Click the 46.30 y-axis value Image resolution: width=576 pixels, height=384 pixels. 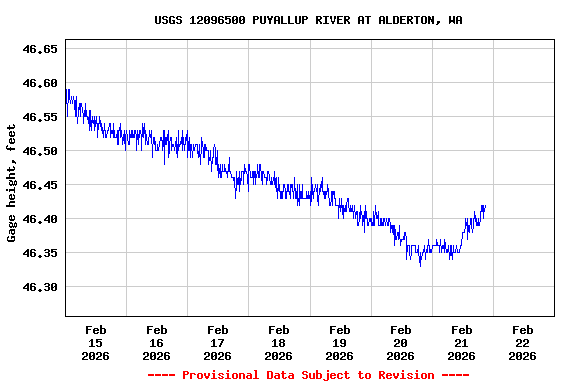pyautogui.click(x=40, y=287)
